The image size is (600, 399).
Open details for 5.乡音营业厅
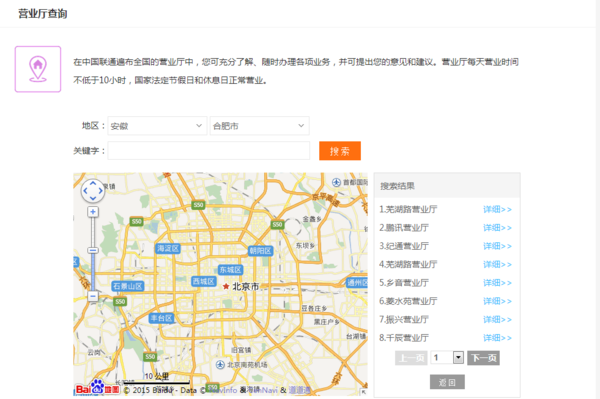(x=497, y=283)
